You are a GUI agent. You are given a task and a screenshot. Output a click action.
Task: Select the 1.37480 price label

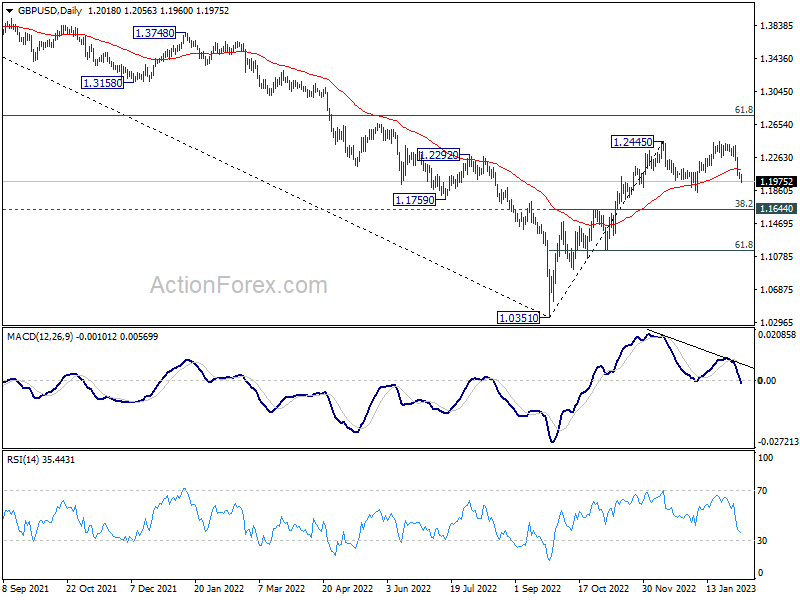coord(155,33)
